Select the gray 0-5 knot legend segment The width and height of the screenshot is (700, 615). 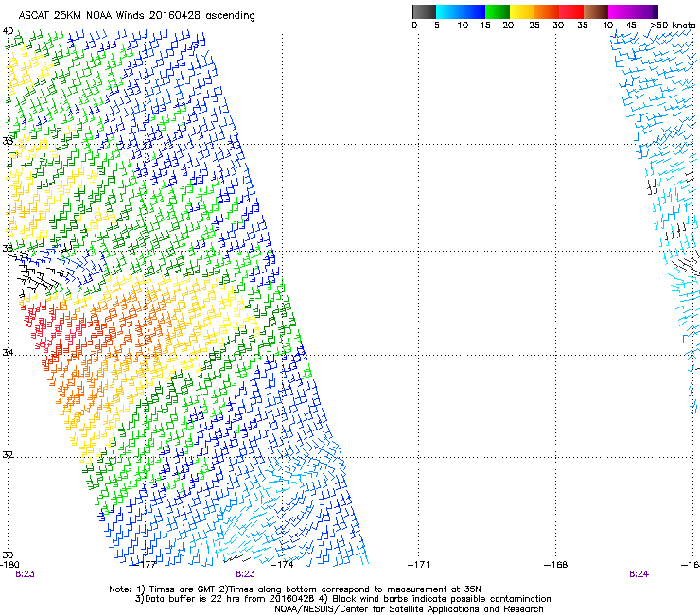424,11
